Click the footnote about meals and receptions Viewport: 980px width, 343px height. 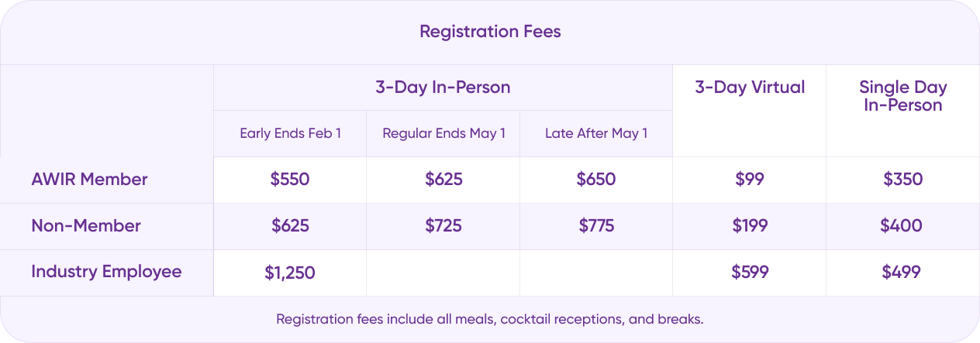489,319
